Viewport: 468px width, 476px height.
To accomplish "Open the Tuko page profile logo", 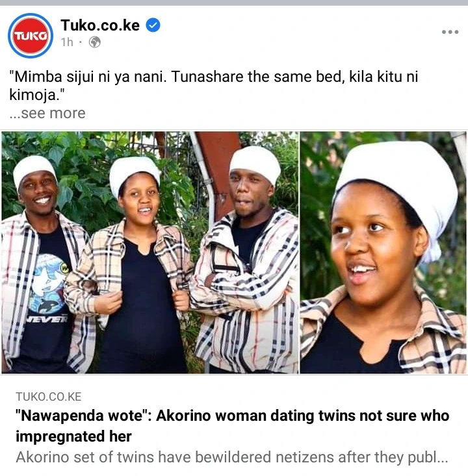I will 31,36.
